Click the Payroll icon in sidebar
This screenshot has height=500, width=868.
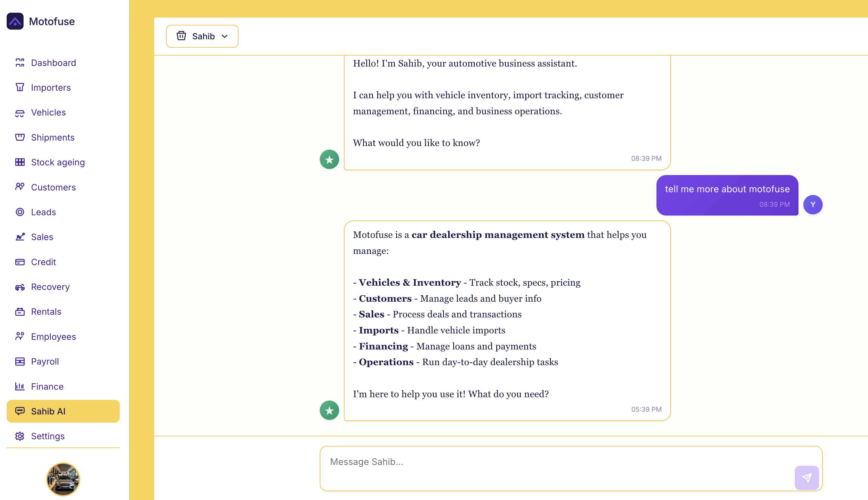(x=20, y=361)
